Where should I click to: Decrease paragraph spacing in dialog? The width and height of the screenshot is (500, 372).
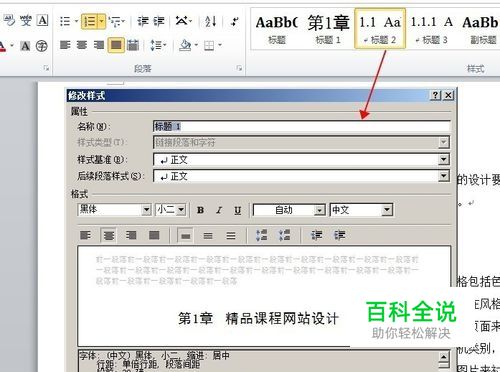point(284,235)
